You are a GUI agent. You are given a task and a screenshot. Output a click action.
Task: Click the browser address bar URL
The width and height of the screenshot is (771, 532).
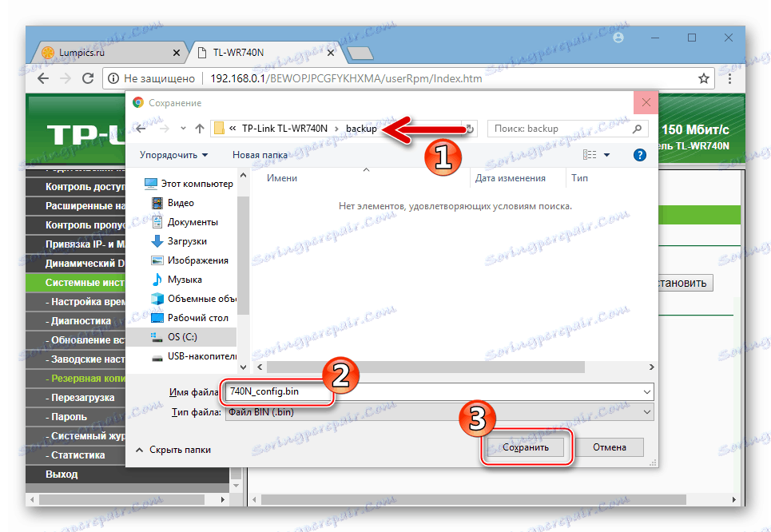pos(346,78)
